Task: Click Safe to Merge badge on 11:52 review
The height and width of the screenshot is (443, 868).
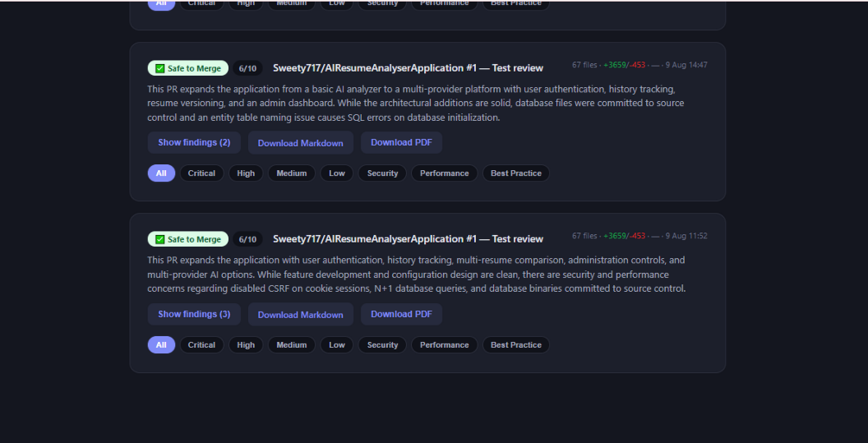Action: pyautogui.click(x=188, y=239)
